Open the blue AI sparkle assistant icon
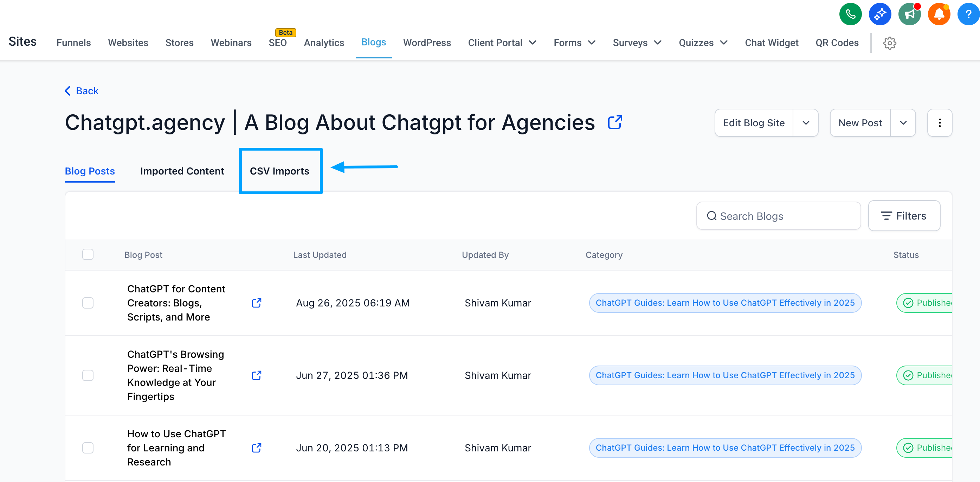The width and height of the screenshot is (980, 482). click(880, 14)
